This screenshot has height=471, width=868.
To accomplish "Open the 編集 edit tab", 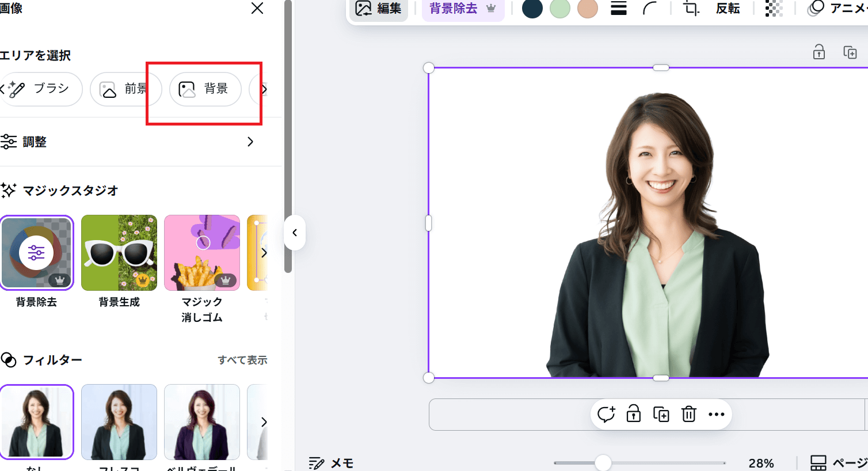I will [x=379, y=9].
